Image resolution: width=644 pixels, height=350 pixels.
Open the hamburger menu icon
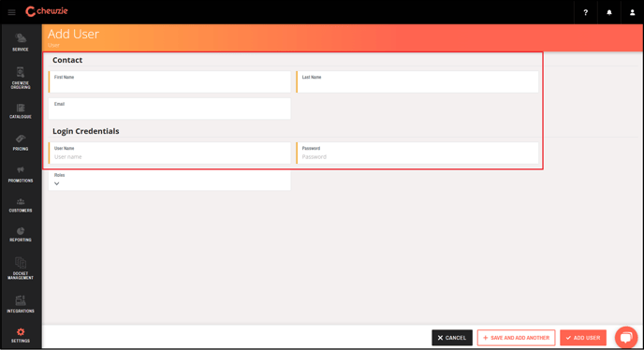pyautogui.click(x=11, y=12)
